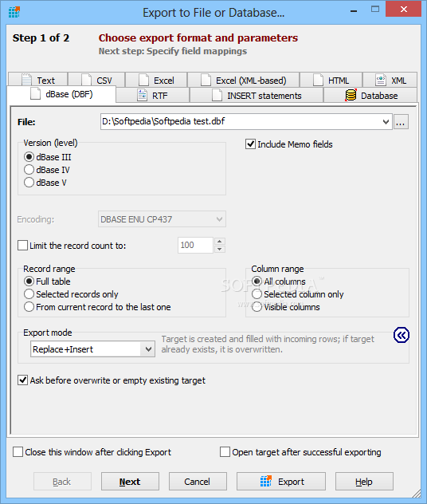Viewport: 427px width, 504px height.
Task: Click the INSERT statements tab page icon
Action: [x=217, y=96]
